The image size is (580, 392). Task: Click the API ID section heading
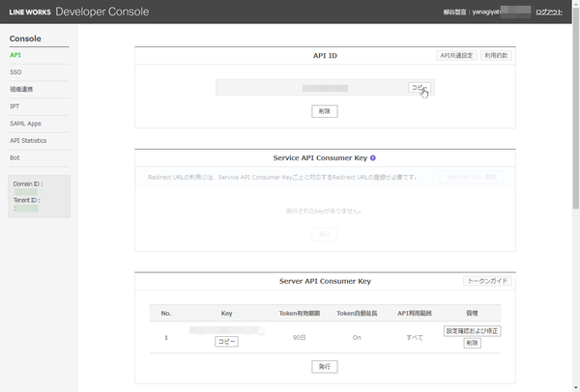pos(325,55)
